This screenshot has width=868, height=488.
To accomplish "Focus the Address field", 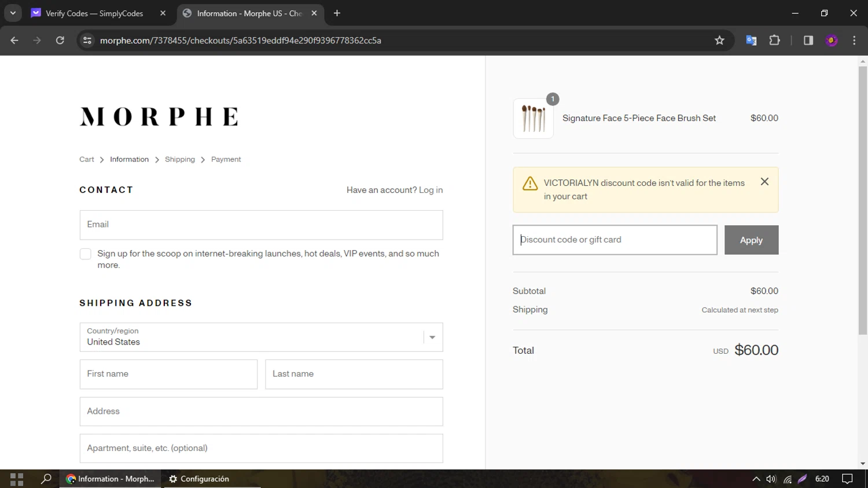I will pos(261,412).
